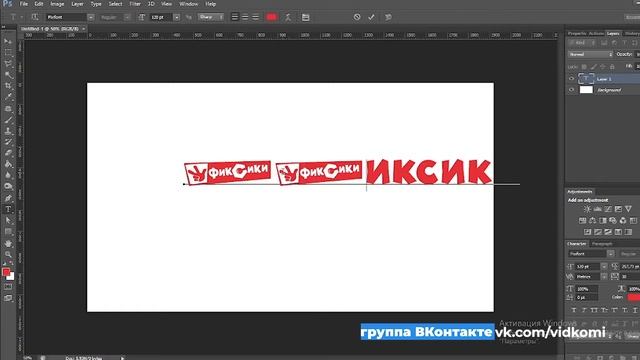Click Character panel Color swatch

(633, 298)
